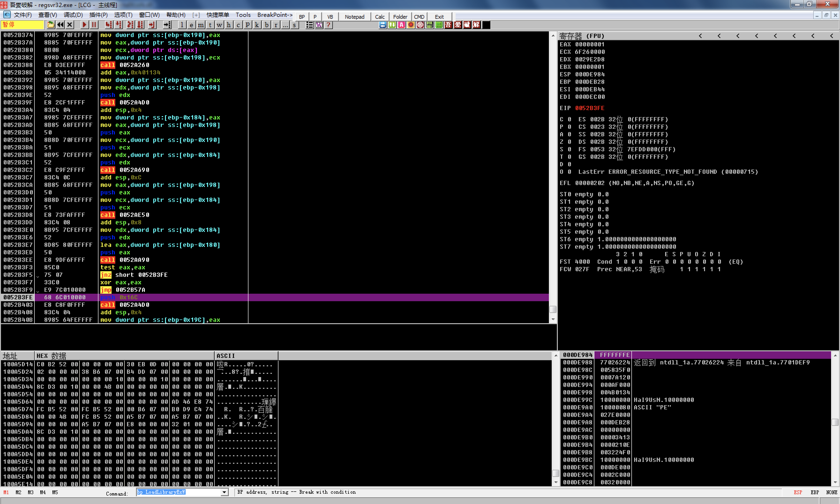Select the M1 memory bookmark
Screen dimensions: 840x504
click(x=6, y=492)
